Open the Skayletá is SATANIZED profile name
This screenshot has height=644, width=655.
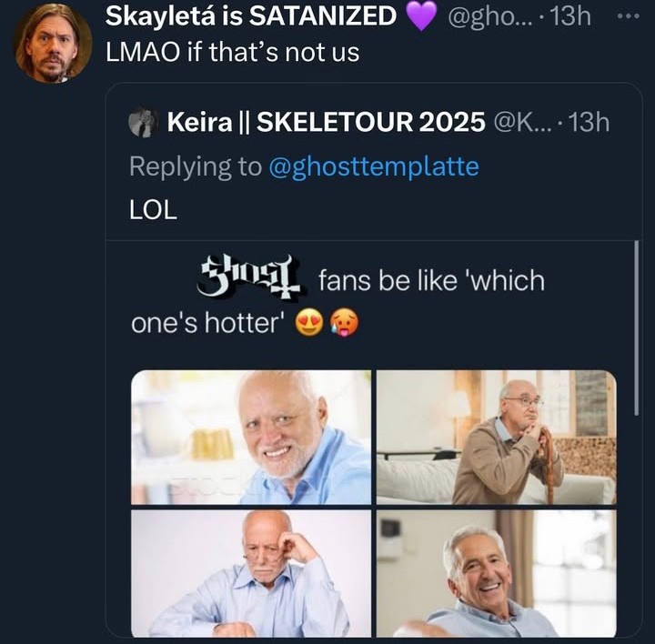pyautogui.click(x=251, y=16)
